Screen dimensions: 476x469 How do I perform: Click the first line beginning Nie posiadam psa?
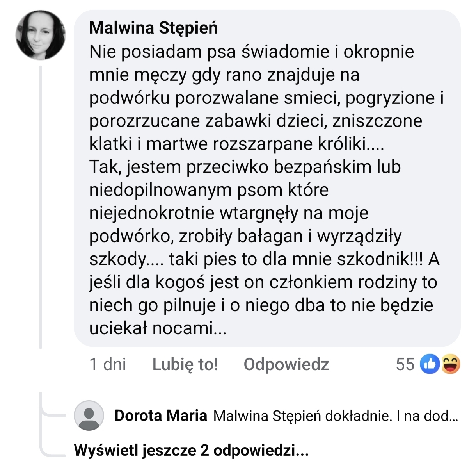click(x=251, y=52)
